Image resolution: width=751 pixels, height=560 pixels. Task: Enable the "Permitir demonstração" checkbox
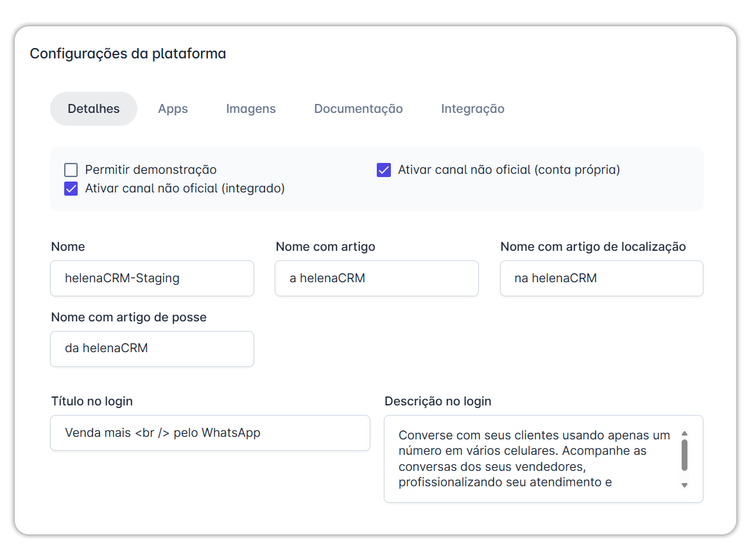71,170
